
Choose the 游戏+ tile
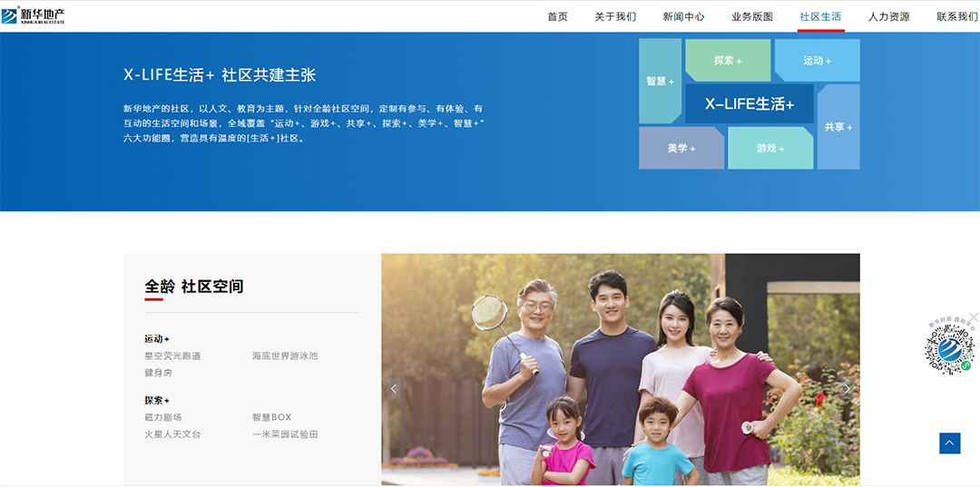770,148
